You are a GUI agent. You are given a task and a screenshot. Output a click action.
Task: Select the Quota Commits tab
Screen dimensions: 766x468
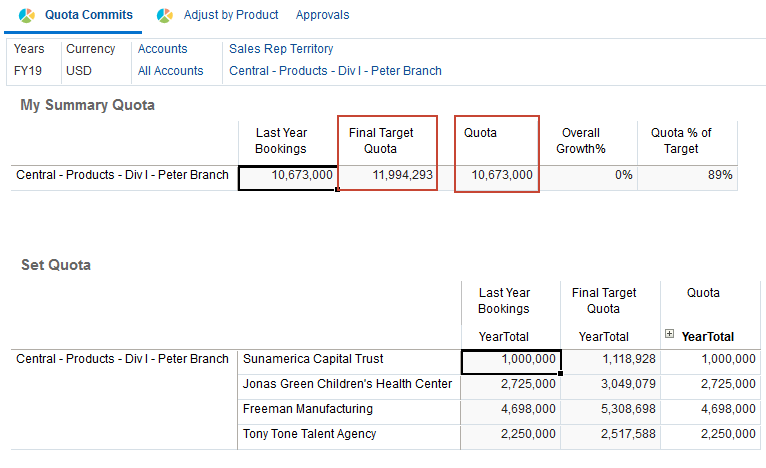pyautogui.click(x=89, y=15)
